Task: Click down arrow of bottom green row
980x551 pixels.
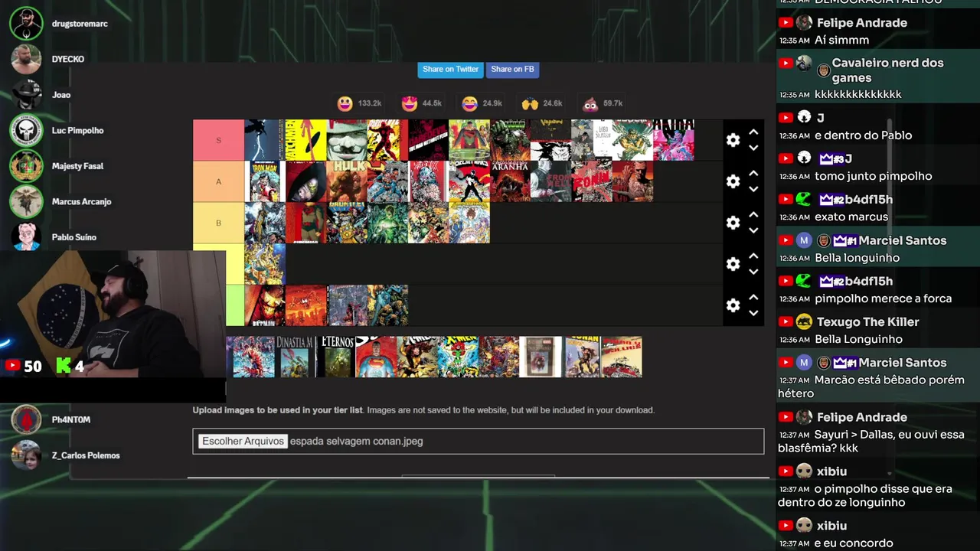Action: pos(753,313)
